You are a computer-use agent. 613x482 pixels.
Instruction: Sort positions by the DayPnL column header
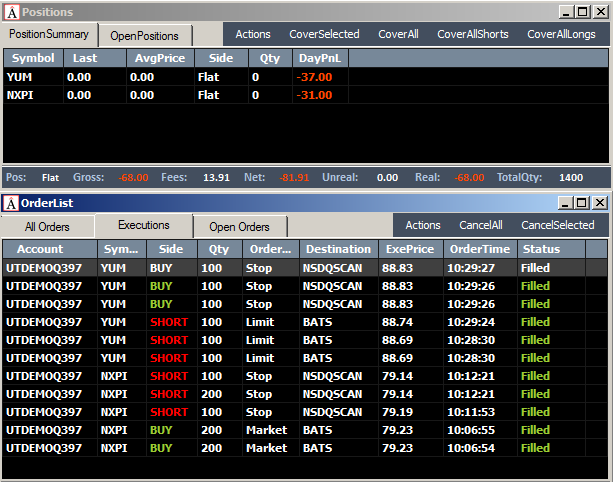(x=320, y=58)
